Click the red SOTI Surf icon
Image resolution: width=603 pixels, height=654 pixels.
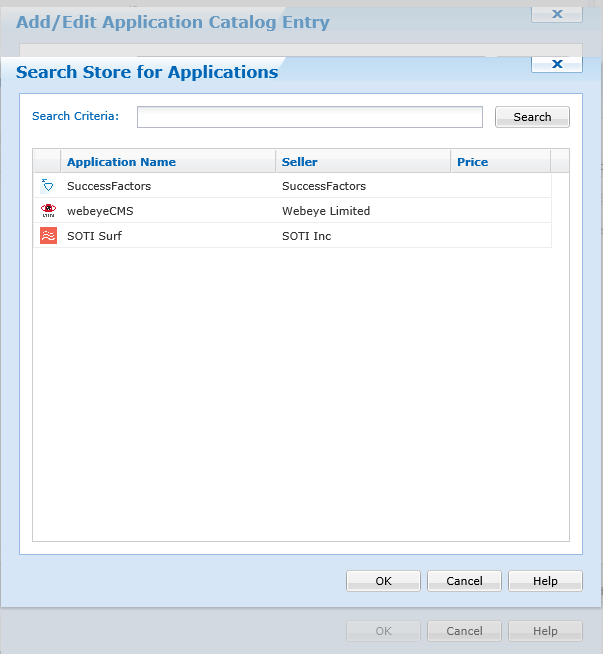click(x=48, y=236)
